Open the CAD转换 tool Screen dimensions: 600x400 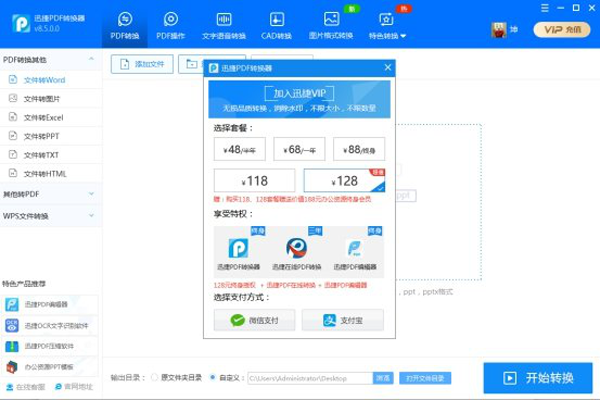click(x=278, y=27)
